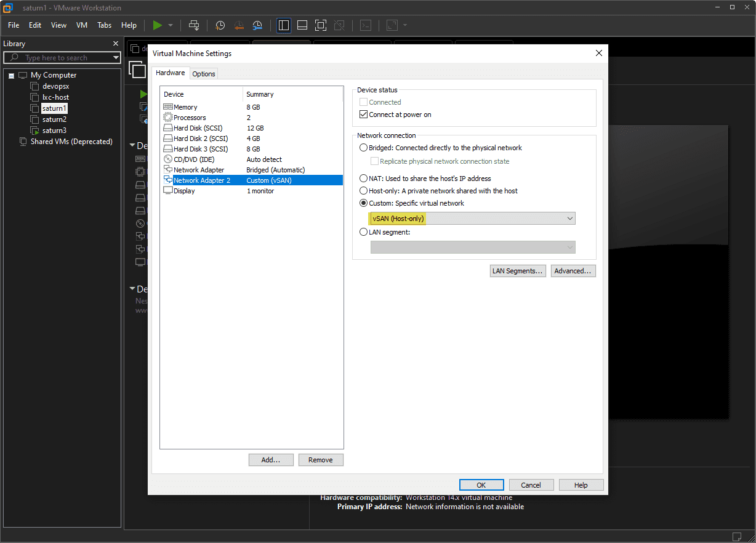
Task: Open the File menu
Action: click(14, 25)
